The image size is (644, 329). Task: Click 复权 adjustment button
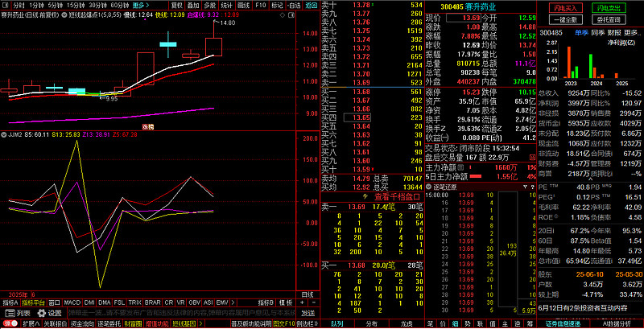[177, 6]
